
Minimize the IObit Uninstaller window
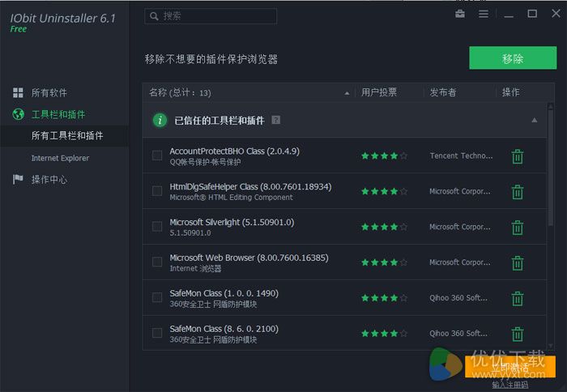(509, 15)
